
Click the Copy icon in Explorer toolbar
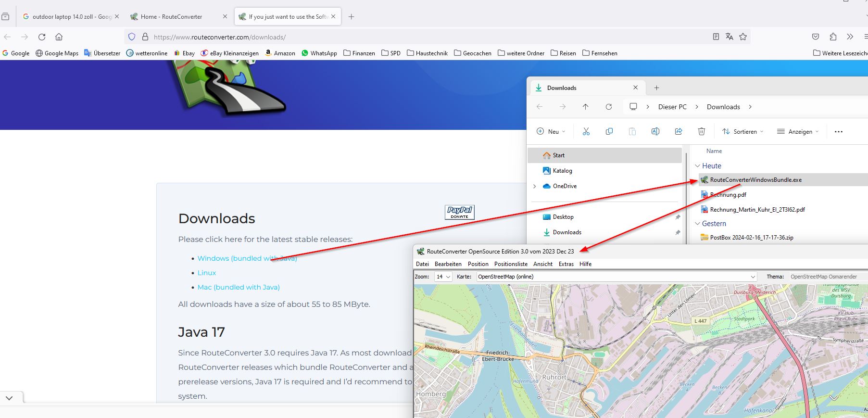(609, 131)
